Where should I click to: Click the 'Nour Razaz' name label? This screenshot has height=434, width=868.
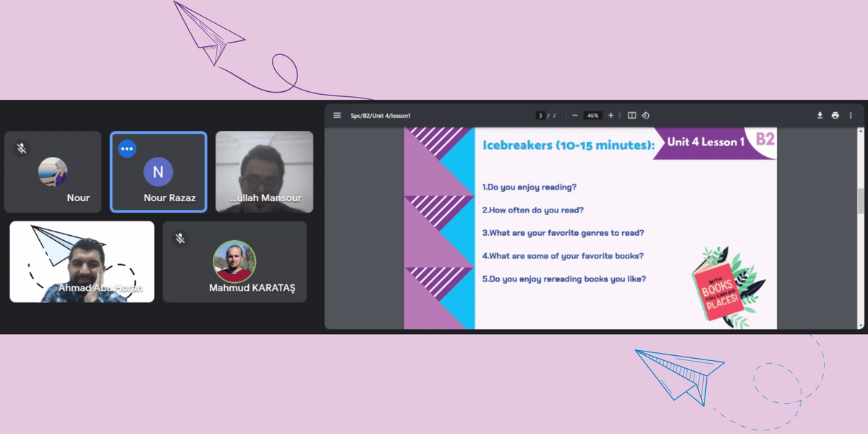tap(170, 198)
